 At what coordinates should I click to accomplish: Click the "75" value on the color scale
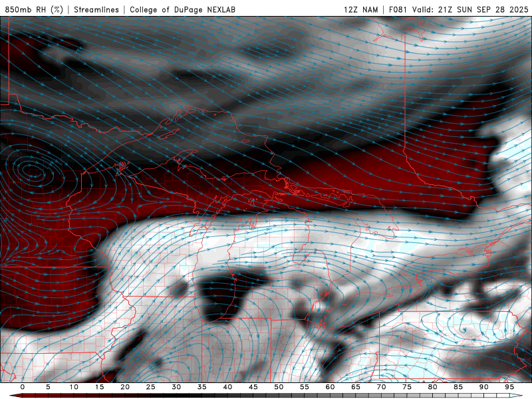coord(407,387)
